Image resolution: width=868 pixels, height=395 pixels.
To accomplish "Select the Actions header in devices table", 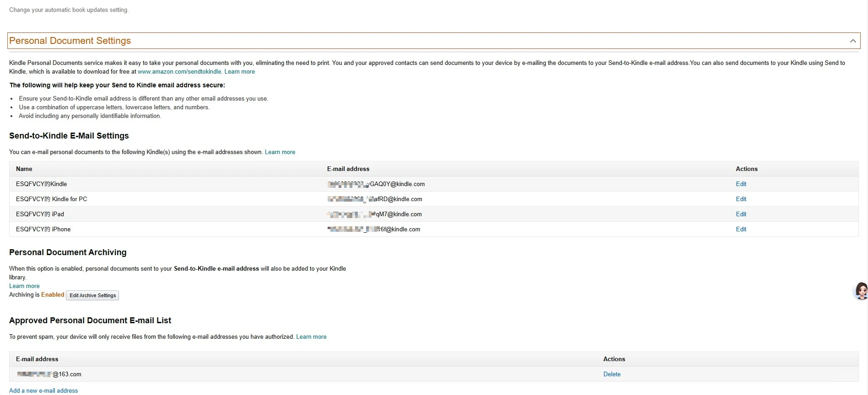I will pyautogui.click(x=747, y=169).
